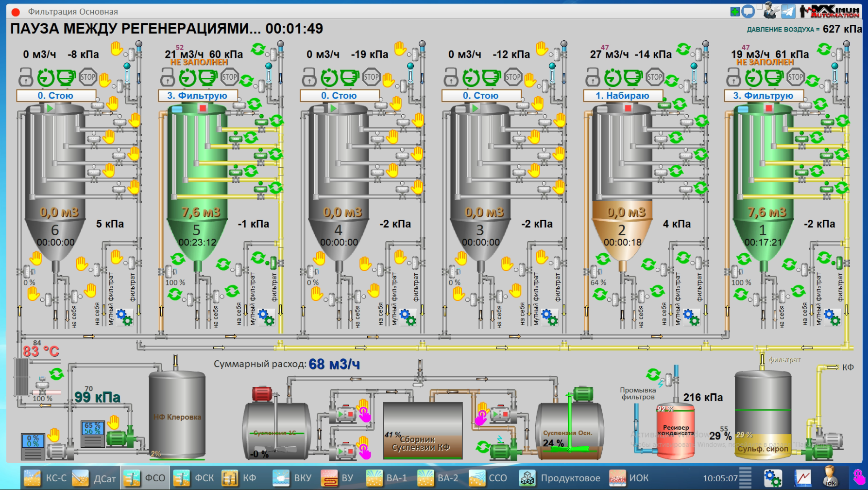The width and height of the screenshot is (868, 490).
Task: Open the '1. Набираю' state box of filter 2
Action: click(623, 96)
